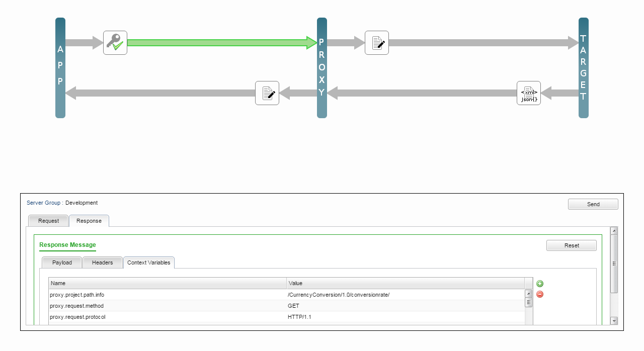This screenshot has width=644, height=351.
Task: Click the Reset button
Action: [x=572, y=245]
